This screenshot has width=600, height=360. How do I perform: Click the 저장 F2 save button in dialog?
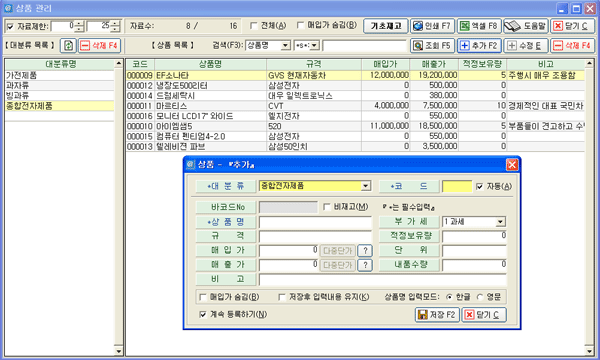pos(437,314)
